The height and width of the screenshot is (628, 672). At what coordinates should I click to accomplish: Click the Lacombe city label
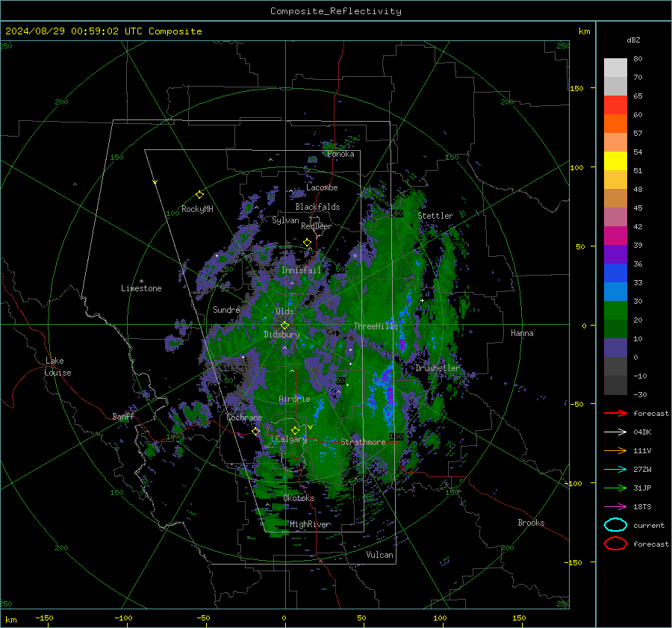click(x=322, y=187)
